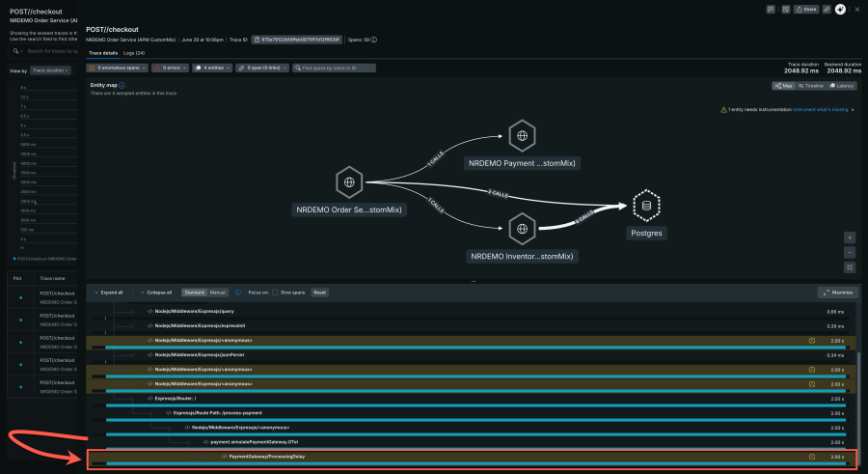Click the code icon beside Expressjs/jsonParser
The image size is (868, 474).
click(x=150, y=355)
